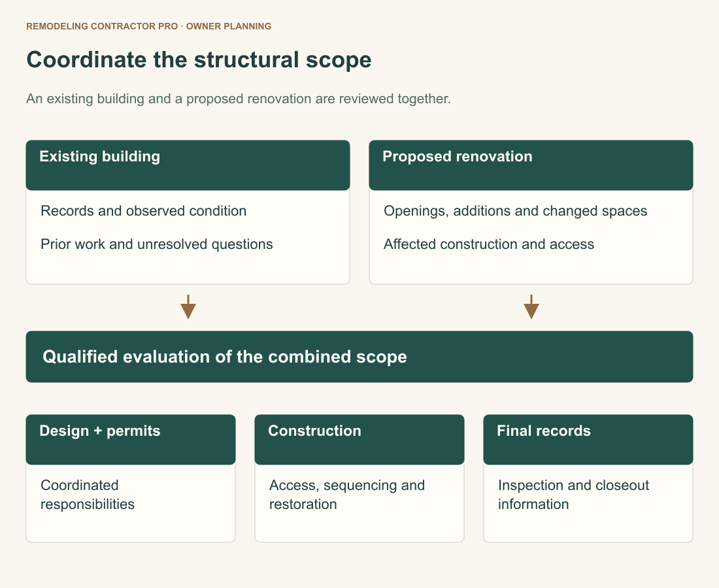
Task: Click 'Coordinated responsibilities' text
Action: click(88, 495)
